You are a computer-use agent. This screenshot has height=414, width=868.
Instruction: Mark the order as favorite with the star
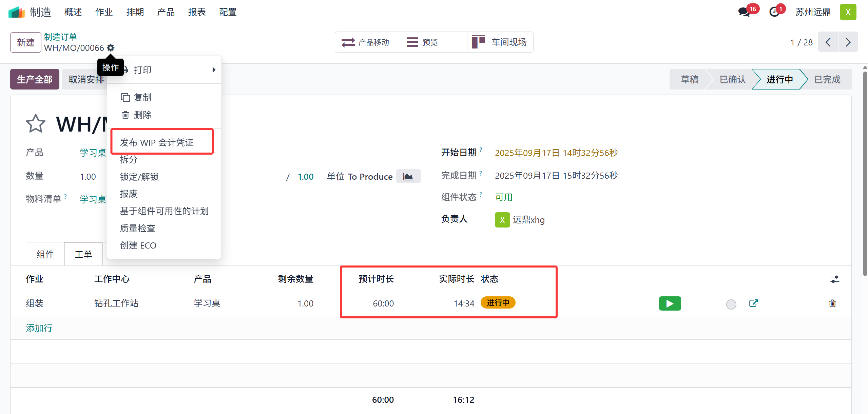point(35,124)
